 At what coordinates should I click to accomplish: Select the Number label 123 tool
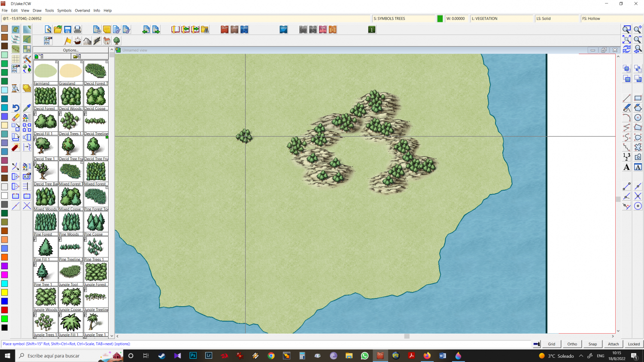point(627,157)
